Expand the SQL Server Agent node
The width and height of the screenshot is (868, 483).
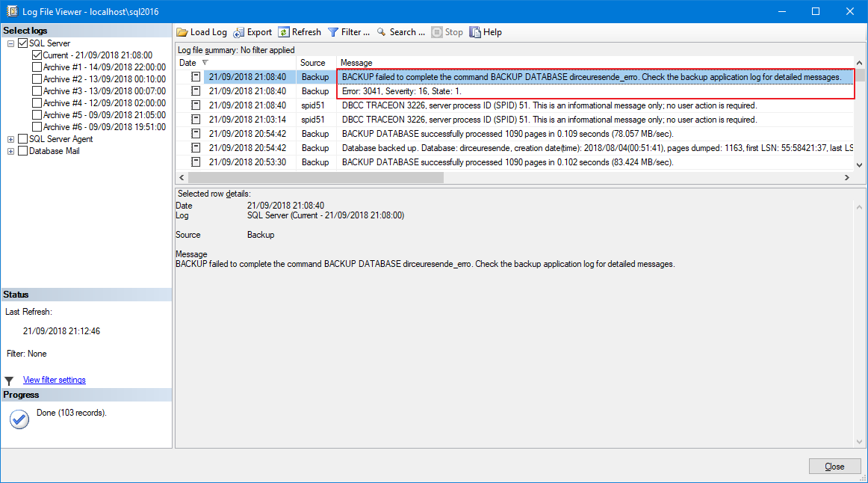tap(9, 138)
